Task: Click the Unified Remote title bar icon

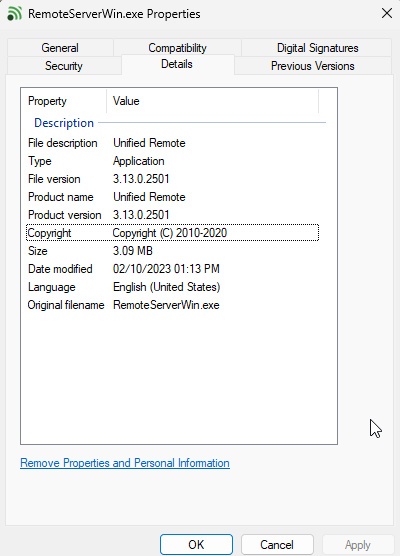Action: click(x=15, y=14)
